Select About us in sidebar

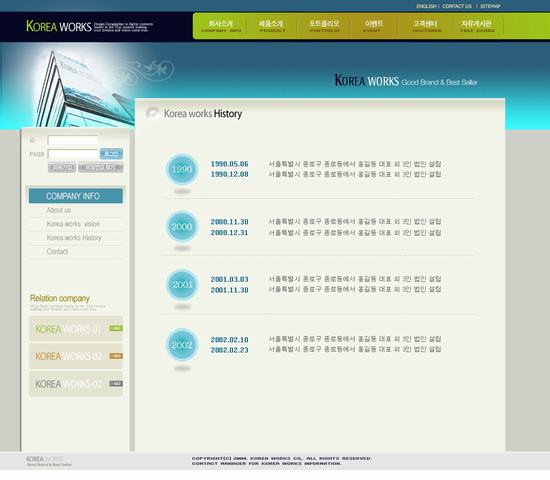[59, 210]
